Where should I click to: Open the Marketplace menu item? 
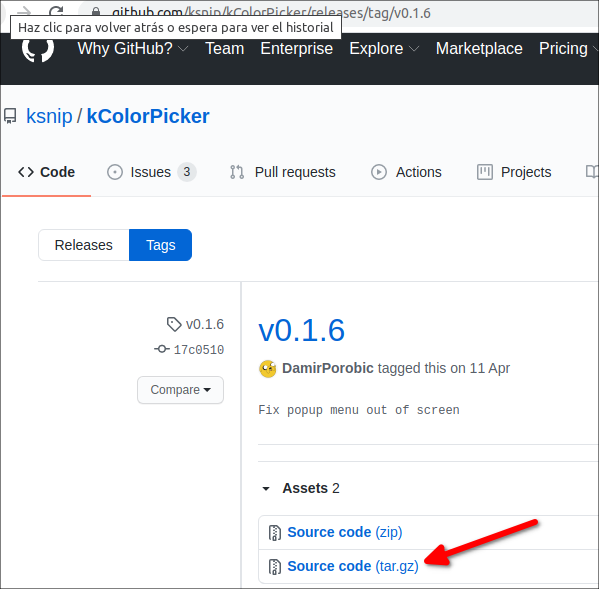coord(479,49)
